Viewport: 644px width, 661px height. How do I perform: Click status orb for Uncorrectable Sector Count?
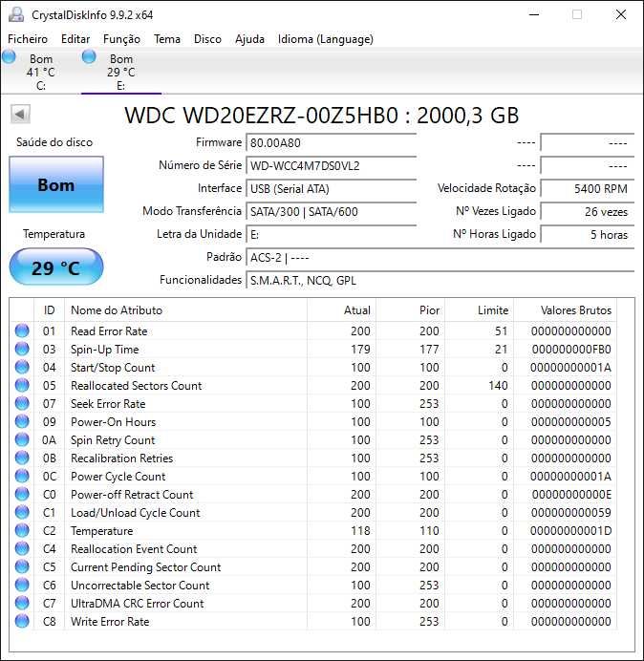(22, 585)
